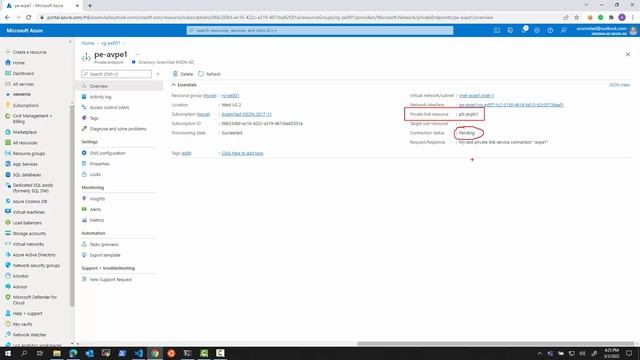The width and height of the screenshot is (640, 360).
Task: Open Advisor in the sidebar
Action: (20, 287)
